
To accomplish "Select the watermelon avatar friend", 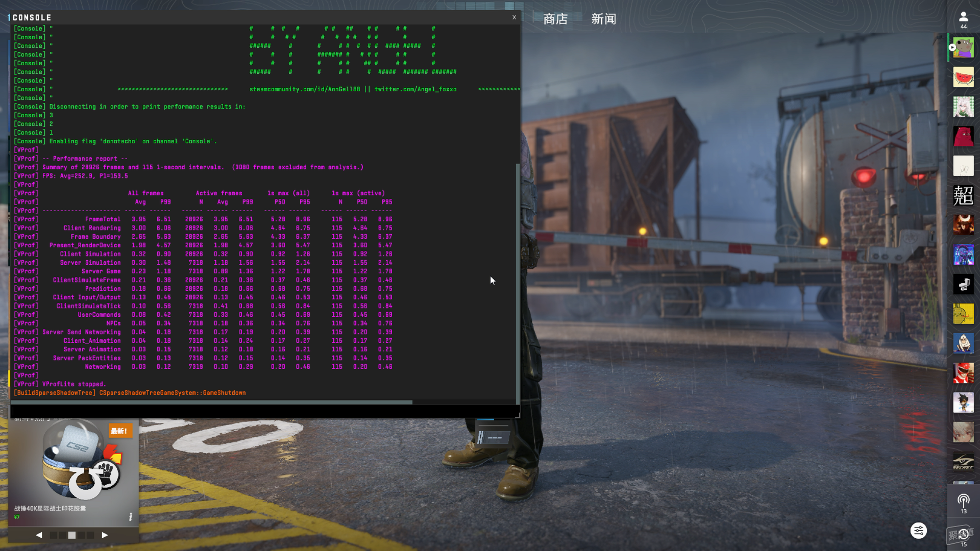I will point(963,77).
